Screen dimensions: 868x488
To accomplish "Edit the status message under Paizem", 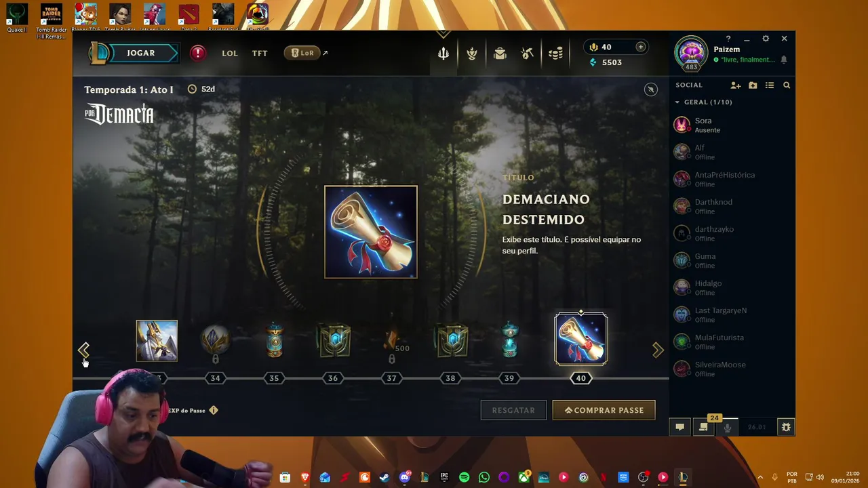I will click(748, 60).
